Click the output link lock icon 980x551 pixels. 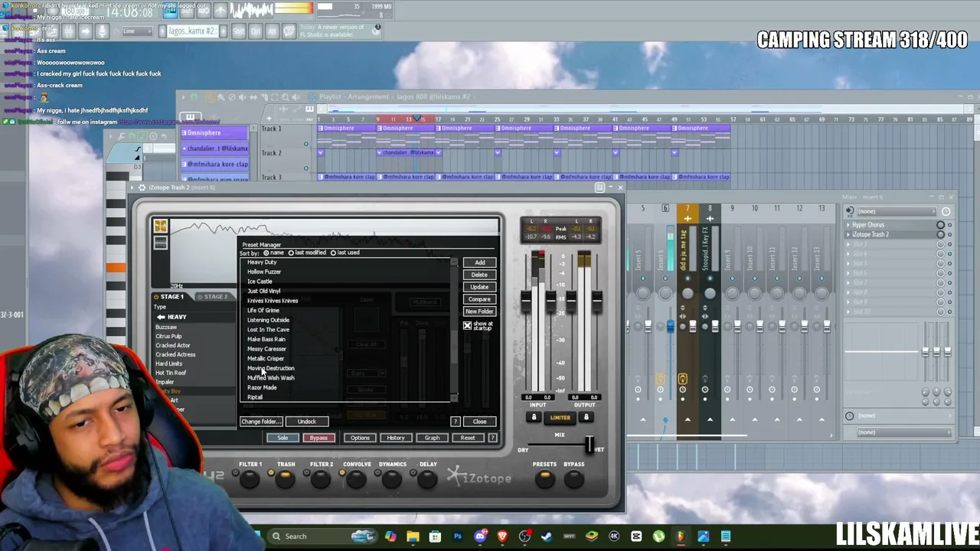pyautogui.click(x=586, y=418)
